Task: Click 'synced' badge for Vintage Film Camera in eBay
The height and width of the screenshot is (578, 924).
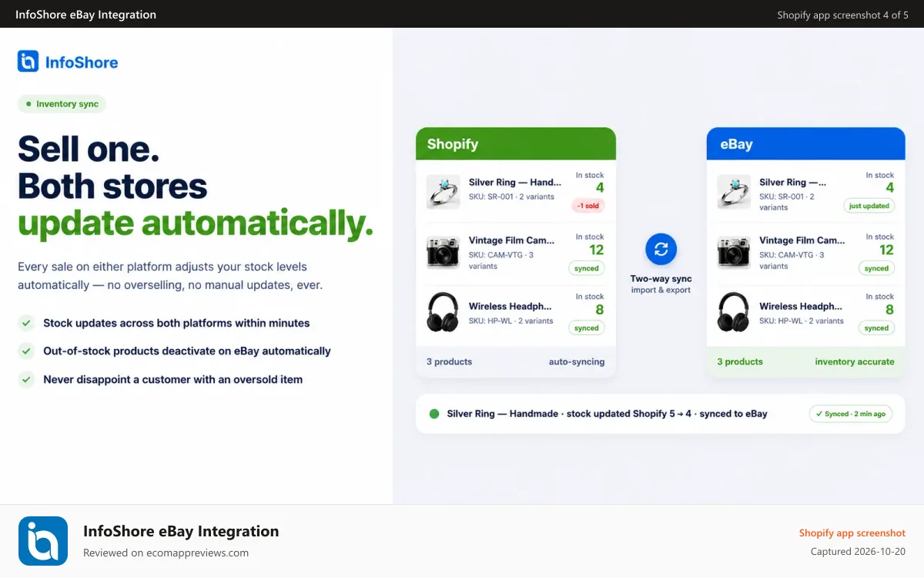Action: pyautogui.click(x=877, y=268)
